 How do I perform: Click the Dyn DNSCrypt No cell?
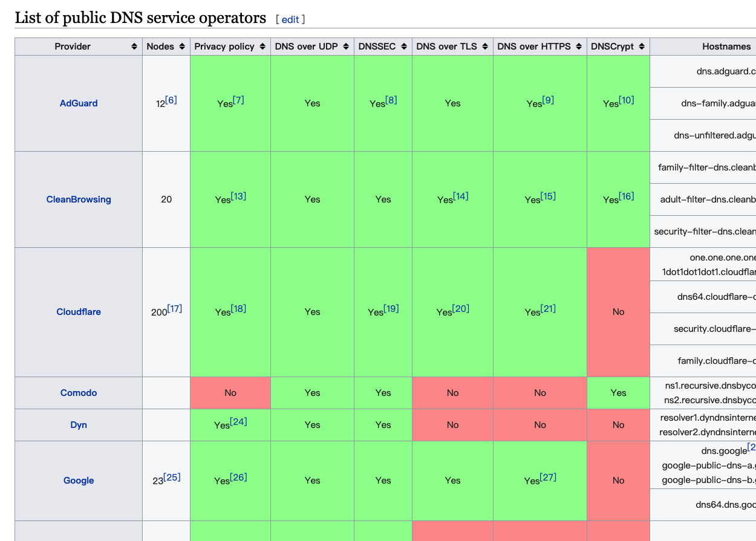click(x=618, y=425)
